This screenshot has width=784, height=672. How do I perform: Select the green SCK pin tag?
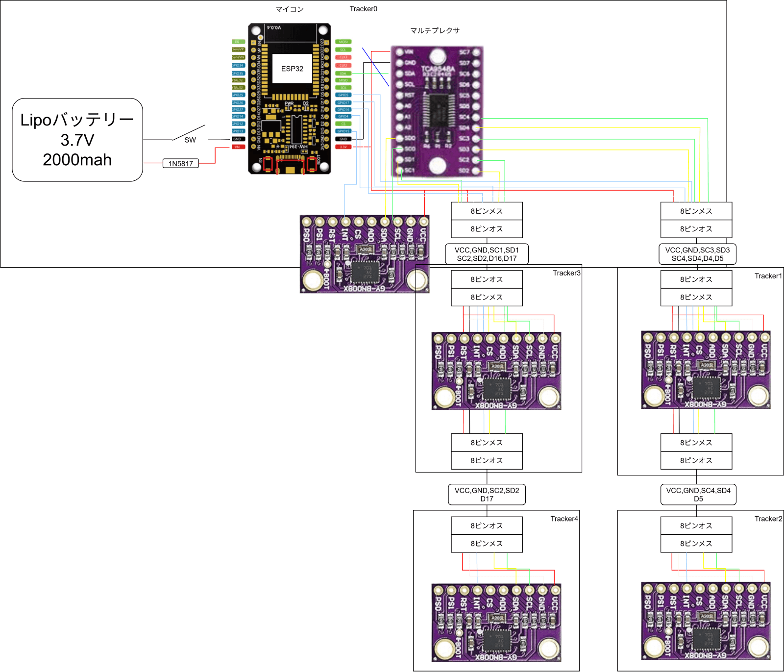click(343, 88)
